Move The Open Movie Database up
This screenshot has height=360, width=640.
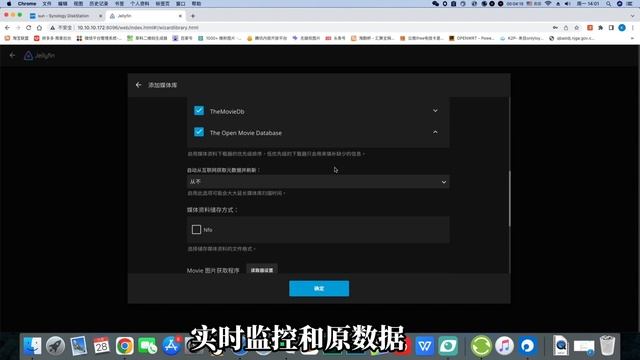[x=435, y=132]
